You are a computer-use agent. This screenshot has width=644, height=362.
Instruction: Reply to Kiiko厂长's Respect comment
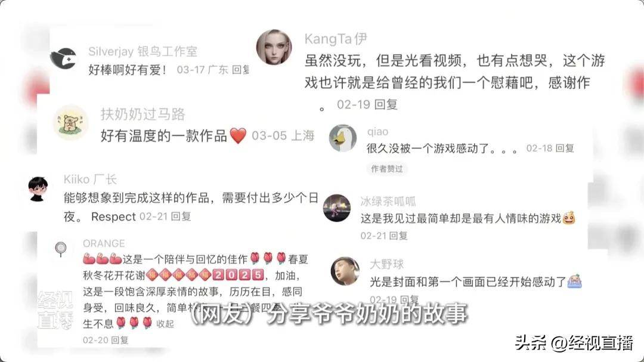pos(181,216)
